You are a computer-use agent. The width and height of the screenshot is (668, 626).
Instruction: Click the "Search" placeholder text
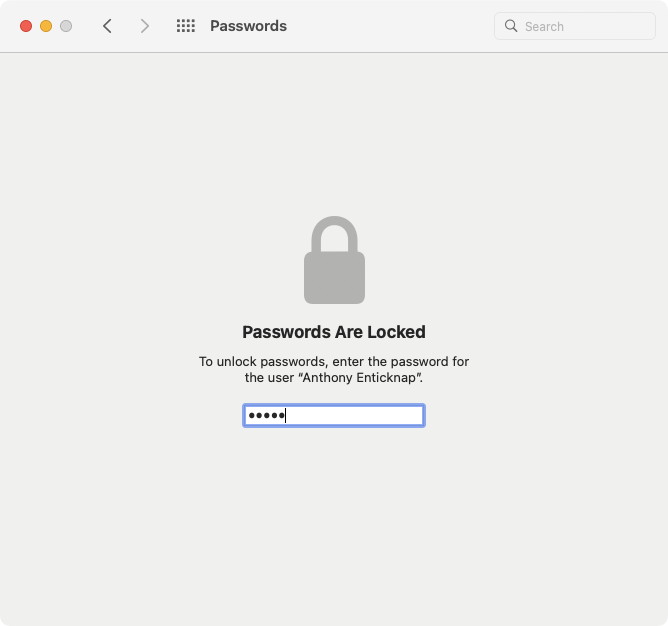[x=544, y=26]
